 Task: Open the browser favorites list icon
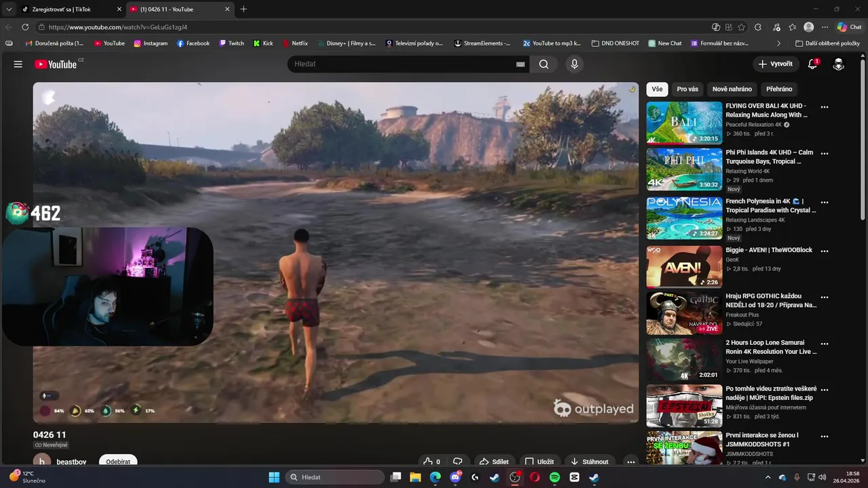pos(792,27)
